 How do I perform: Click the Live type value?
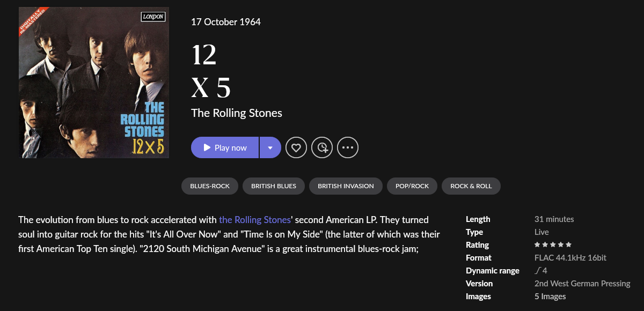541,232
